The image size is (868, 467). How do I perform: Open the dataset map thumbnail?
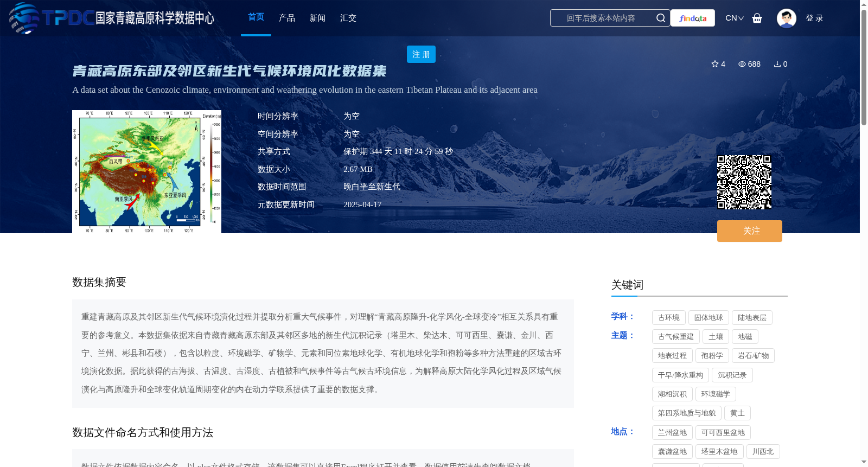(146, 172)
